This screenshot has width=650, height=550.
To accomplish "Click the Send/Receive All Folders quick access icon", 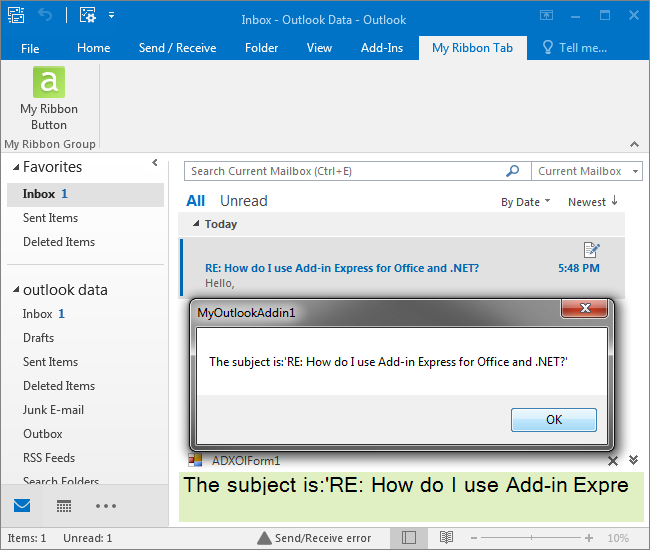I will tap(16, 15).
